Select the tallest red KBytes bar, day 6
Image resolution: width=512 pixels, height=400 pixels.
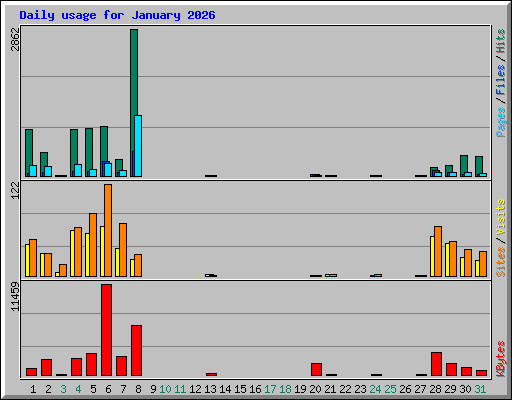[106, 330]
